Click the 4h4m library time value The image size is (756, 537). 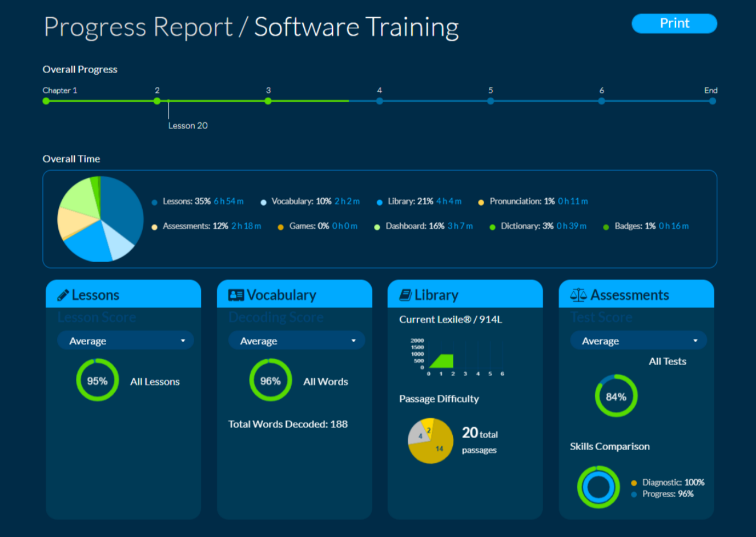coord(449,201)
